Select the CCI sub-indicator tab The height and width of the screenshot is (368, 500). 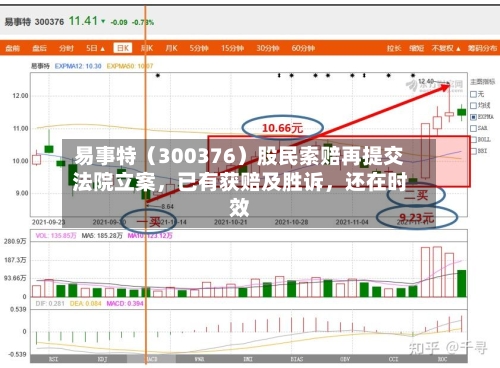394,359
